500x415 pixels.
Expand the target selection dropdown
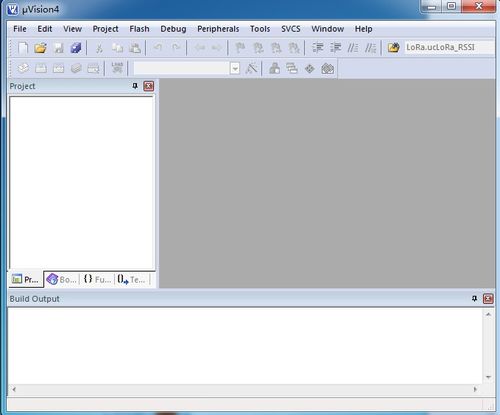coord(235,69)
